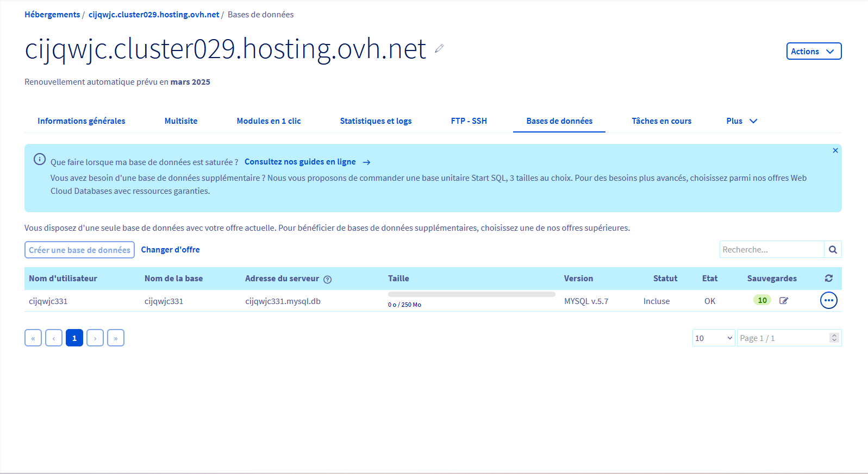Click the database size usage bar
Screen dimensions: 868x474
click(471, 294)
